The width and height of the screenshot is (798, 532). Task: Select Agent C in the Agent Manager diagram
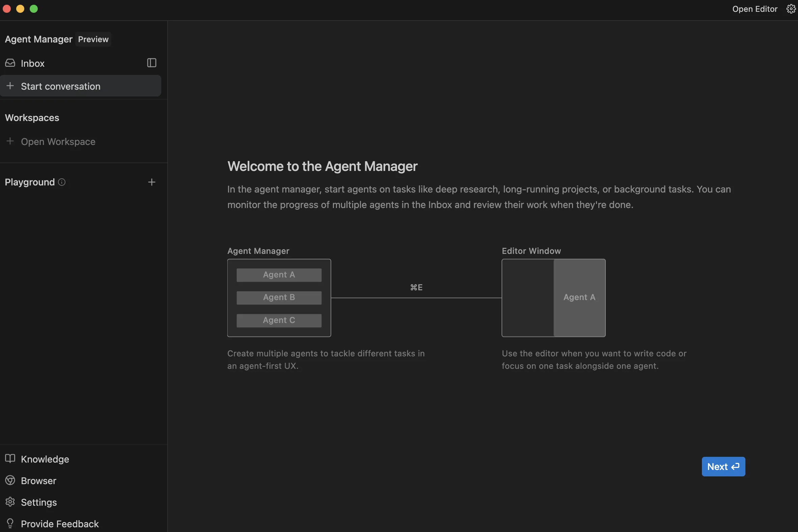(x=278, y=320)
